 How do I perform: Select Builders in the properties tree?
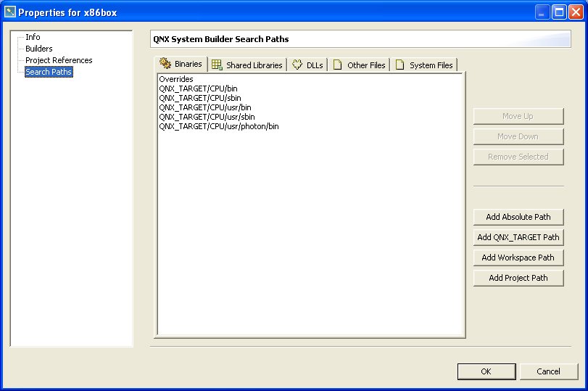(x=38, y=49)
